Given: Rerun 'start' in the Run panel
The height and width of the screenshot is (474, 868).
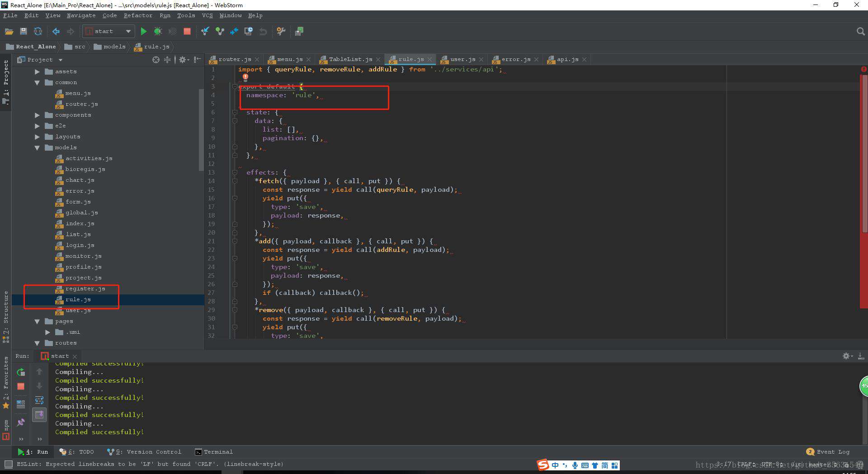Looking at the screenshot, I should (21, 372).
